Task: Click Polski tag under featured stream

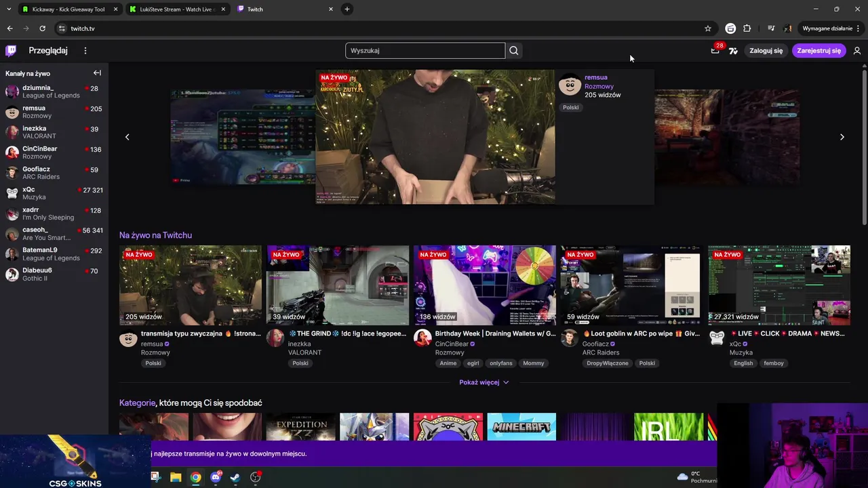Action: [571, 108]
